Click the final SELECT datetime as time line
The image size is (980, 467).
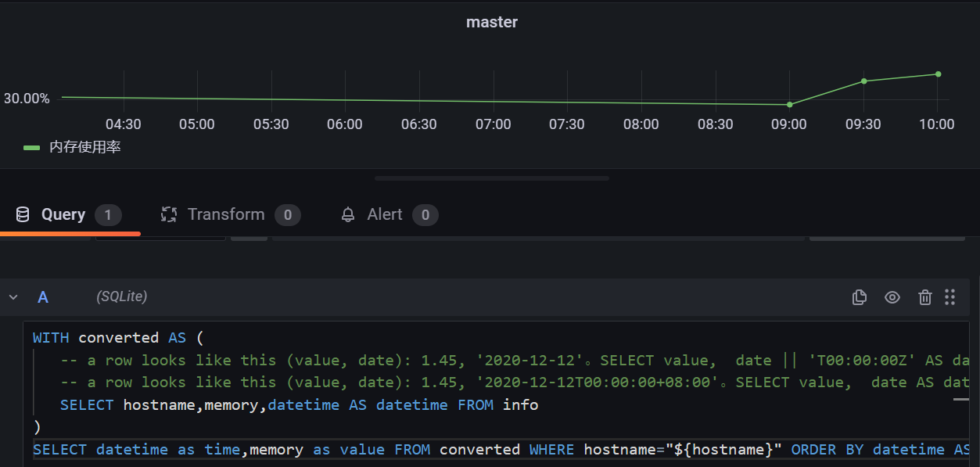(501, 450)
